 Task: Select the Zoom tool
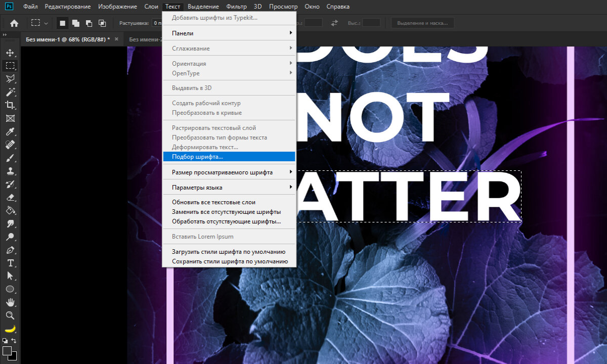tap(10, 315)
